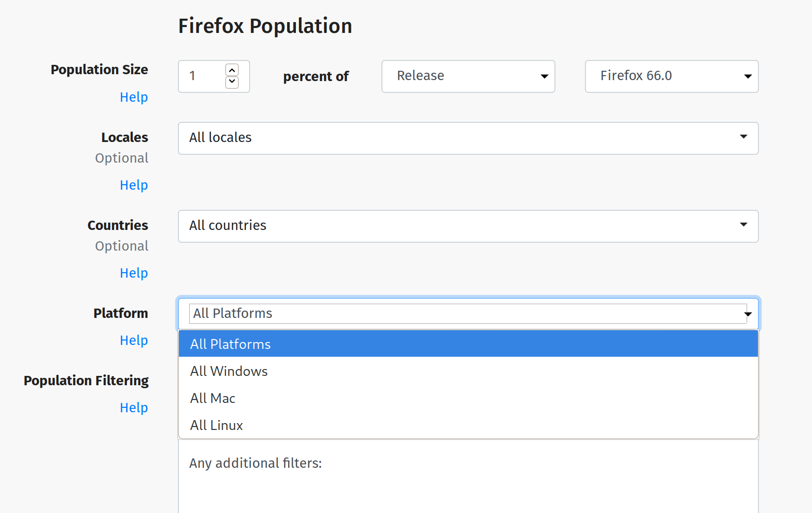Increase population size with the up stepper arrow
This screenshot has height=513, width=812.
(232, 70)
